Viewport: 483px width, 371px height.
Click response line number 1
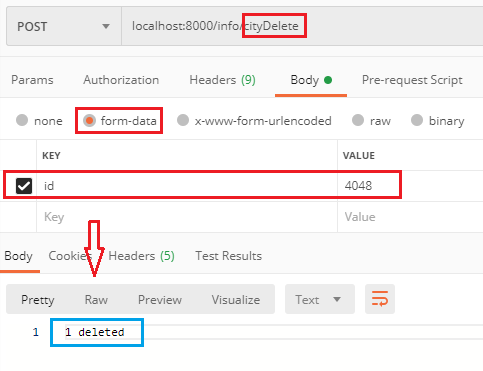pyautogui.click(x=36, y=332)
